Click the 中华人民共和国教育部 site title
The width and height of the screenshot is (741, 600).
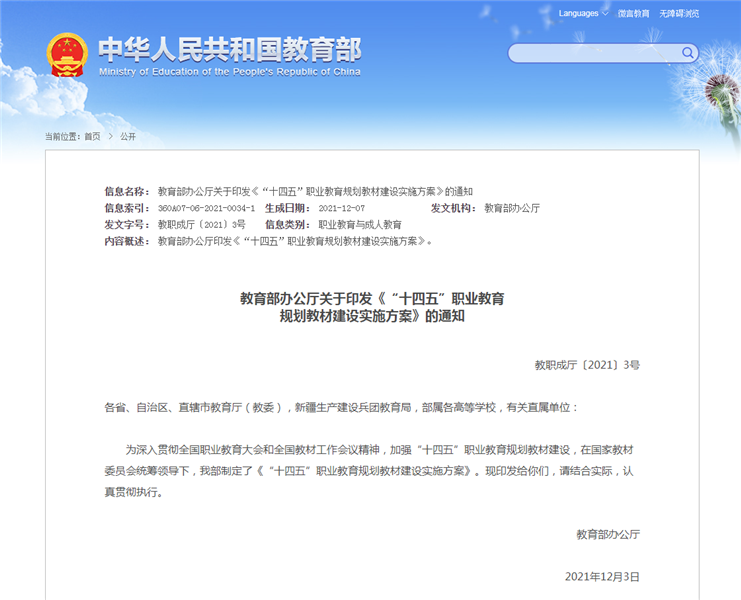click(x=230, y=48)
